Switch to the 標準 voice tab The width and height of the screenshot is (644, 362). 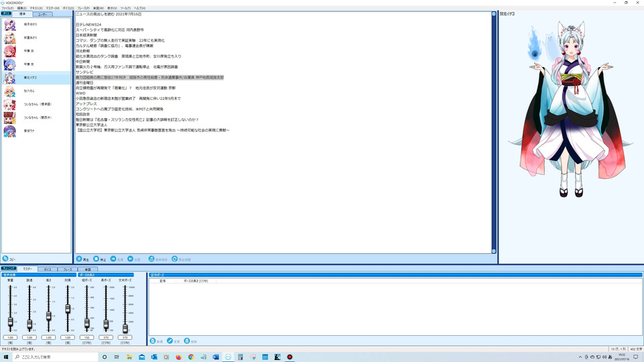coord(22,14)
